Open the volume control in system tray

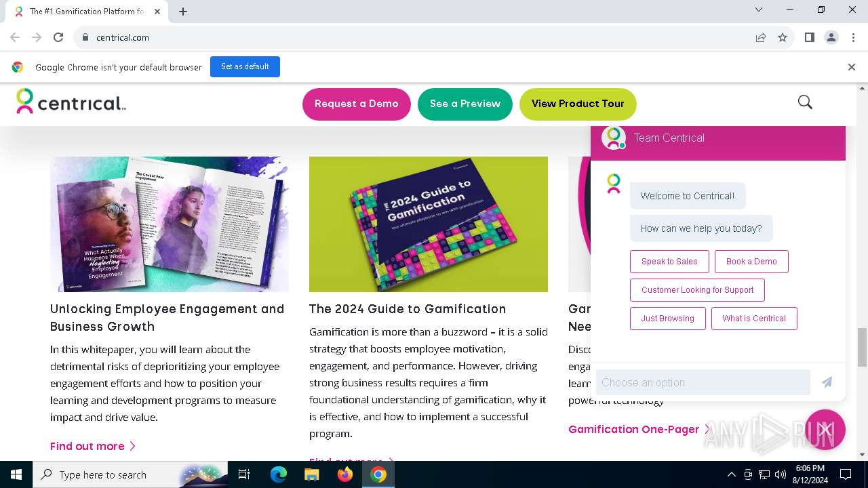(x=781, y=474)
